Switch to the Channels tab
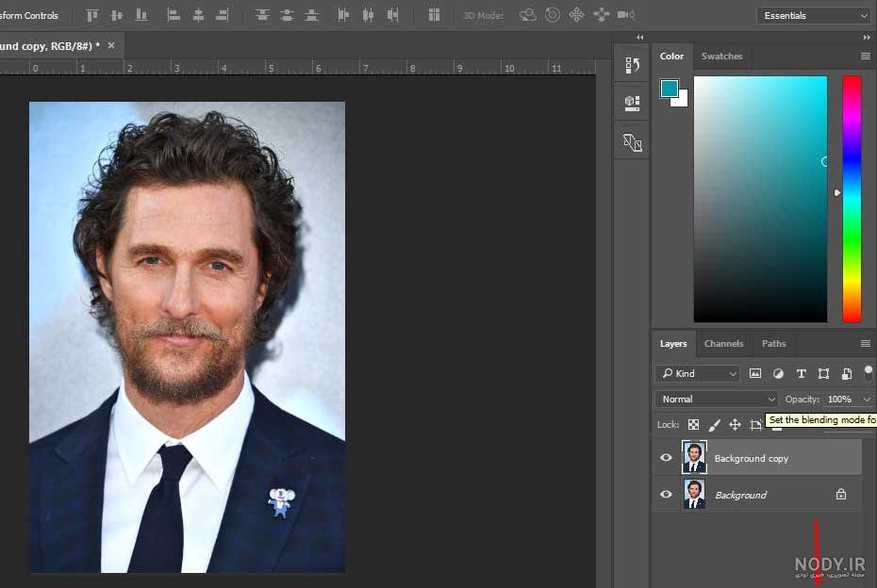877x588 pixels. coord(723,344)
